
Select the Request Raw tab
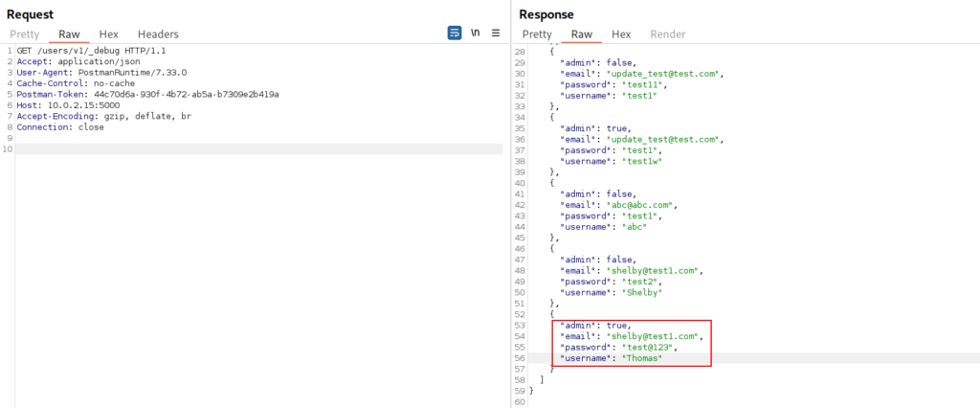coord(69,34)
